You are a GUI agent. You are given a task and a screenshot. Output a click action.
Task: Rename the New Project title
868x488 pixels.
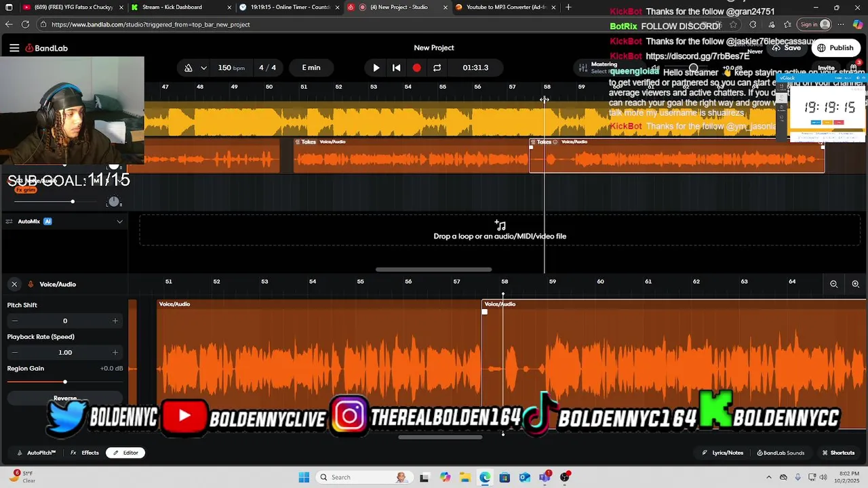pos(434,47)
